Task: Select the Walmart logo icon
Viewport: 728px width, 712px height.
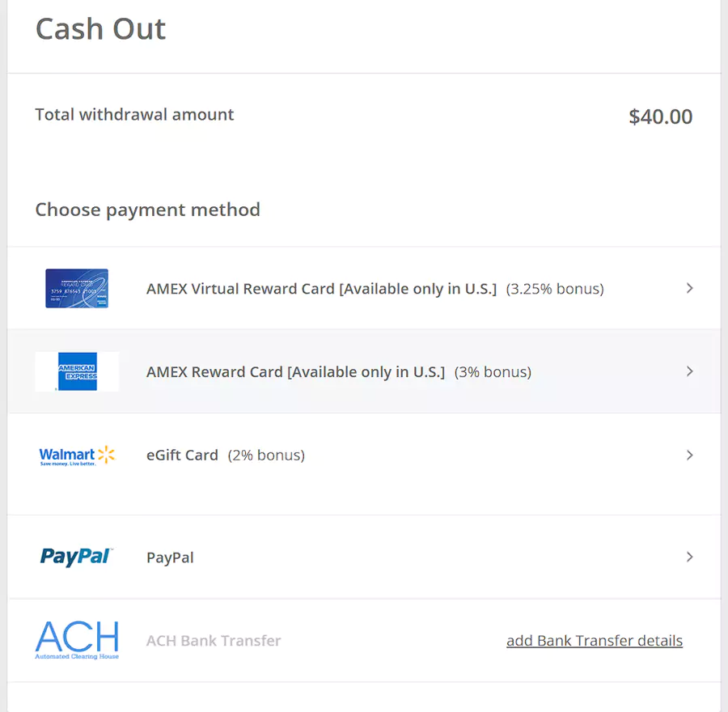Action: (77, 455)
